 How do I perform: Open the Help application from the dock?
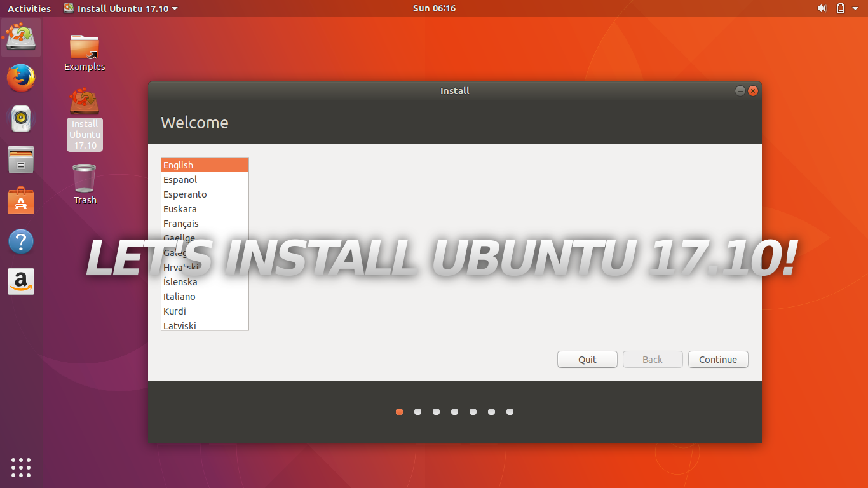[21, 241]
